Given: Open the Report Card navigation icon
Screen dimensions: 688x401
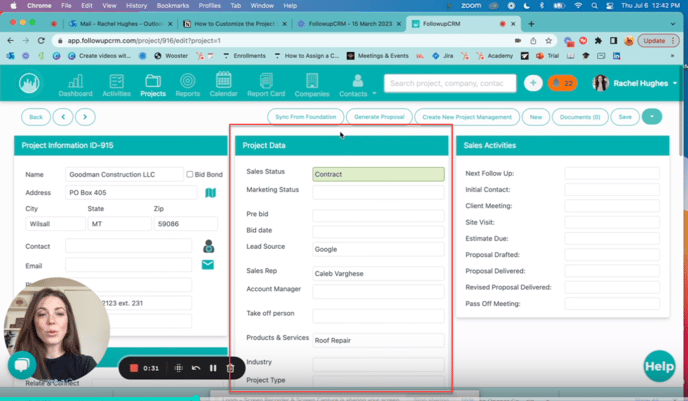Looking at the screenshot, I should click(266, 85).
